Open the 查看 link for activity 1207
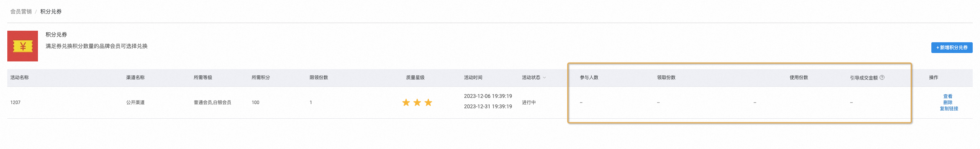980x149 pixels. point(948,96)
